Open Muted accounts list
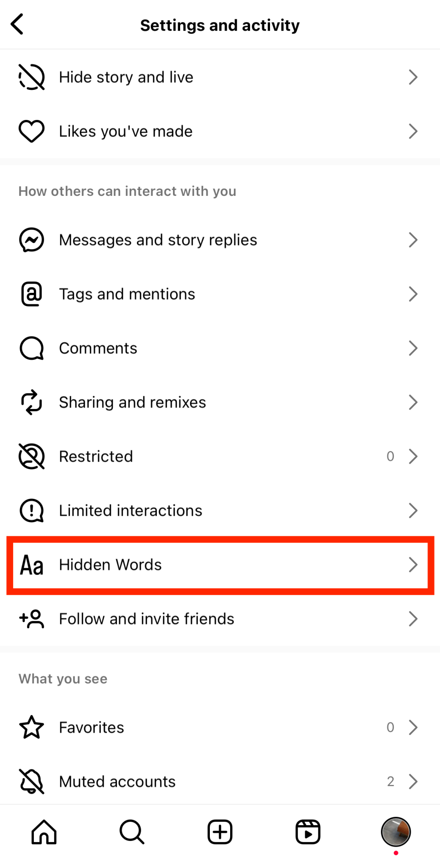The height and width of the screenshot is (868, 440). (220, 781)
